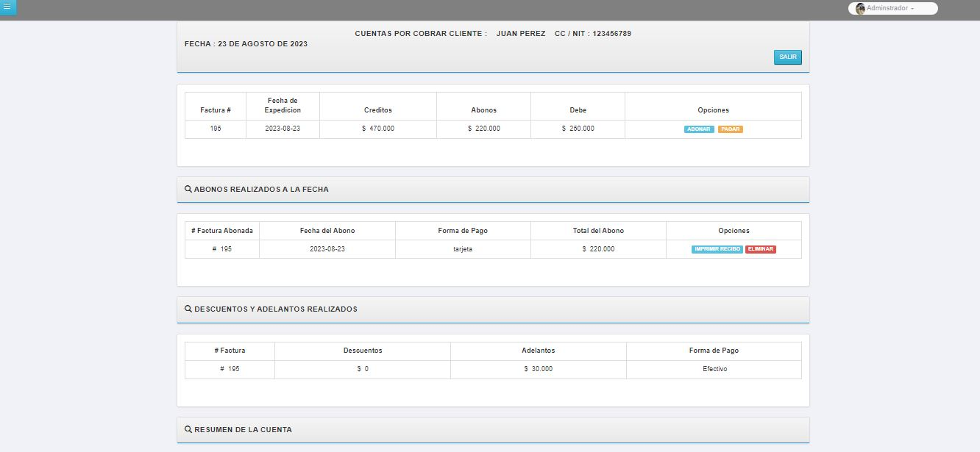Click the Adelantos value $30.000

pyautogui.click(x=538, y=369)
